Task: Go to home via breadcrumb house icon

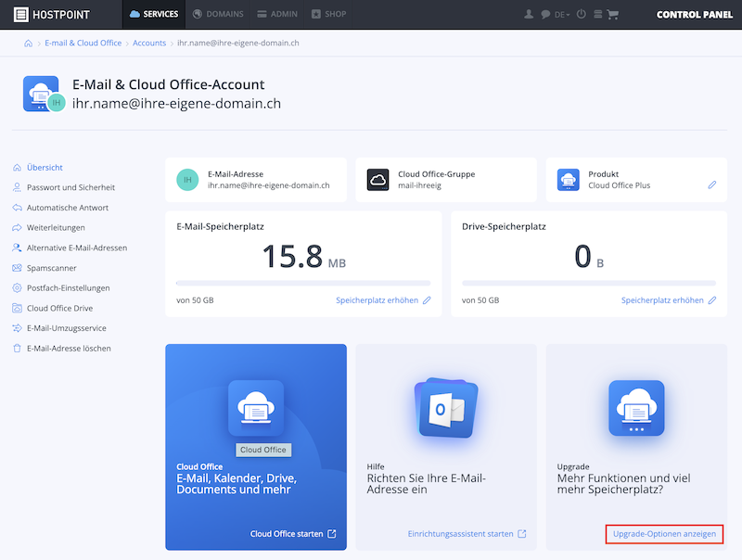Action: pyautogui.click(x=29, y=43)
